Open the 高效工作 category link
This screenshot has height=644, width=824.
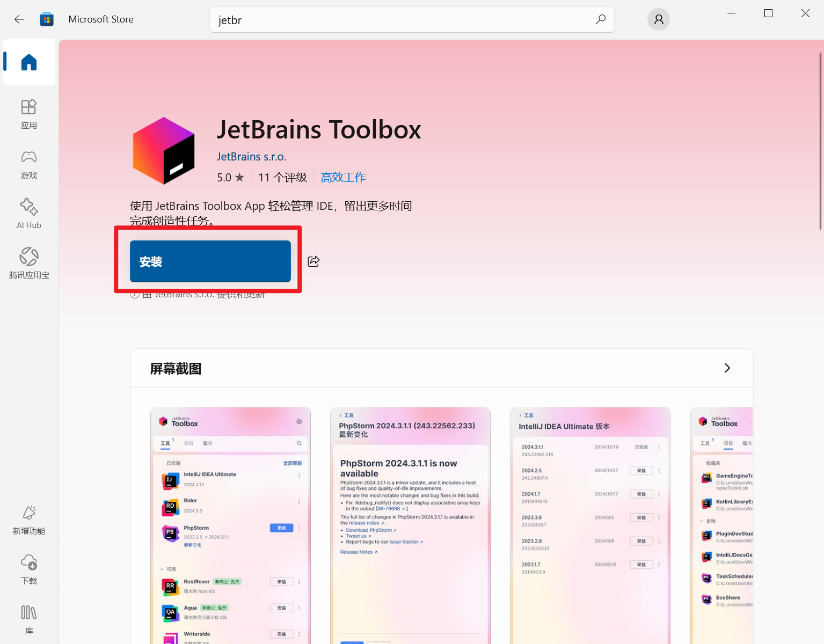point(343,178)
